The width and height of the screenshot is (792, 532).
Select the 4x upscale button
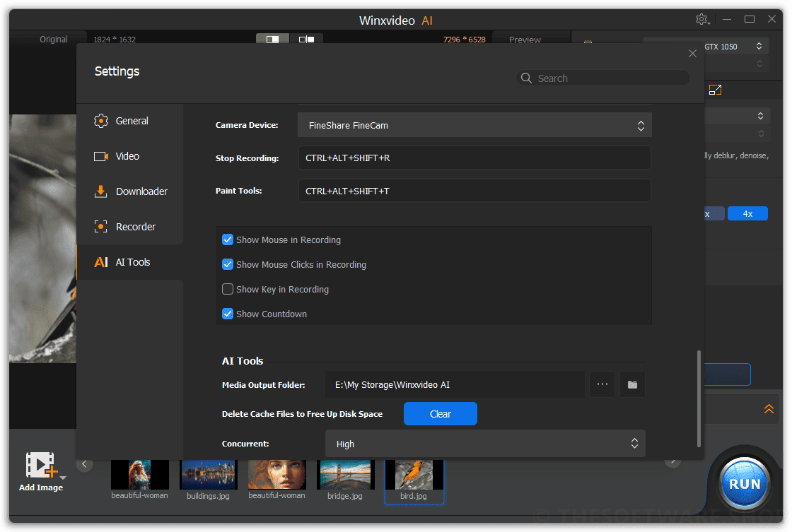(x=747, y=214)
